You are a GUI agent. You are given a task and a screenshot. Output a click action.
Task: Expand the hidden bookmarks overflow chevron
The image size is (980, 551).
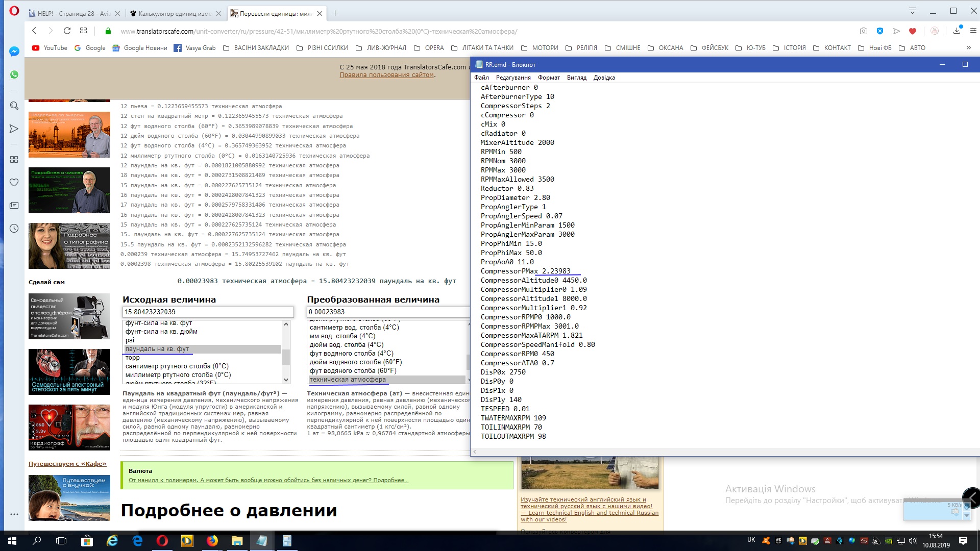tap(968, 48)
